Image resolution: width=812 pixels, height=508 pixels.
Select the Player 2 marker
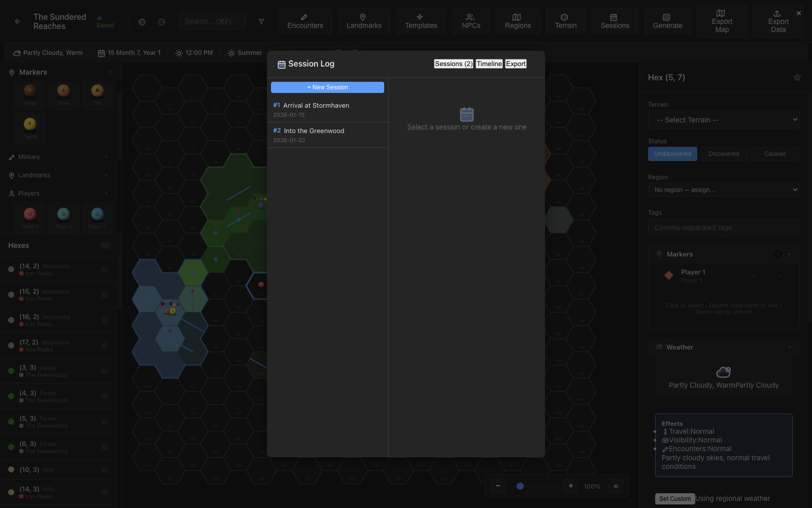click(63, 217)
